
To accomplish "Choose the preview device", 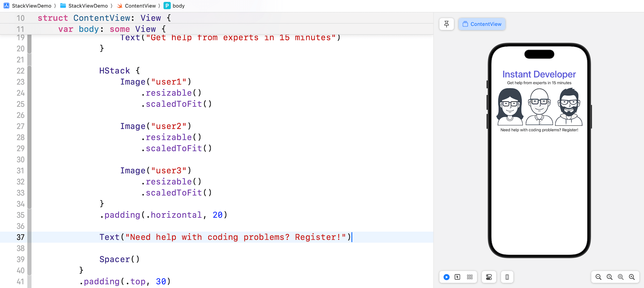I will click(x=507, y=277).
